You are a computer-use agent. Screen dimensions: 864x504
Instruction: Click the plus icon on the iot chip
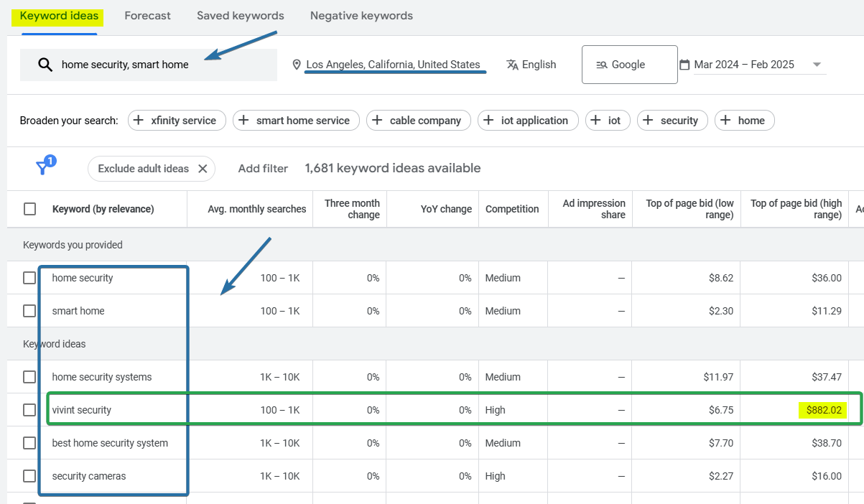[x=595, y=120]
